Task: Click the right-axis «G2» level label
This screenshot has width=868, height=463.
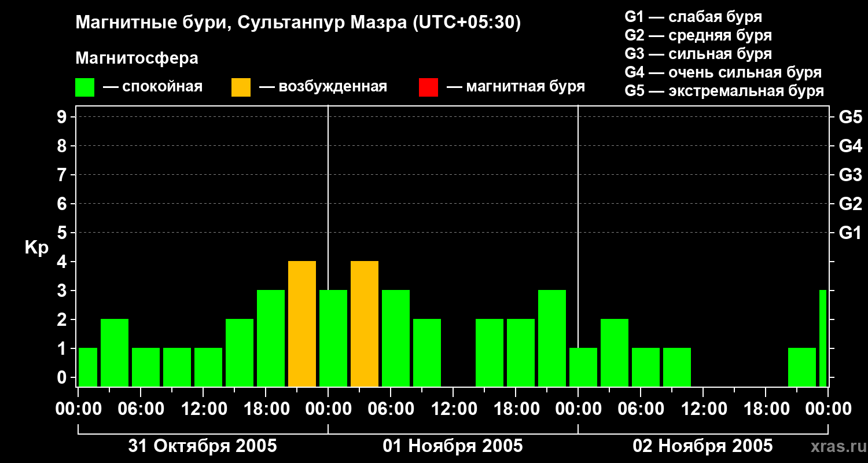Action: click(851, 204)
